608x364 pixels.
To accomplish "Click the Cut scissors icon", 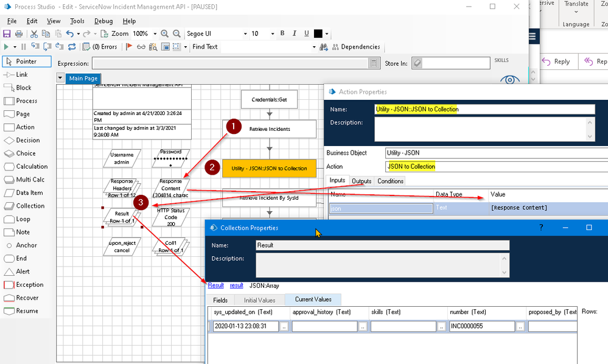I will coord(34,34).
